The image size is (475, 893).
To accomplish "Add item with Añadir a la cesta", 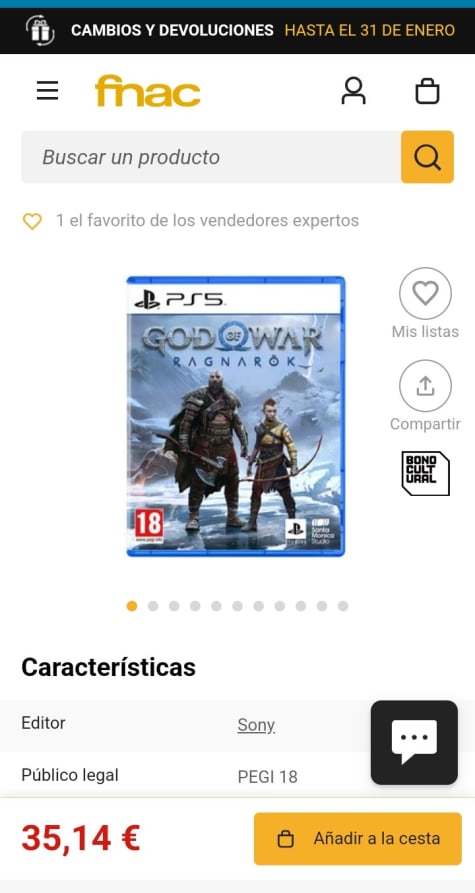I will point(358,838).
